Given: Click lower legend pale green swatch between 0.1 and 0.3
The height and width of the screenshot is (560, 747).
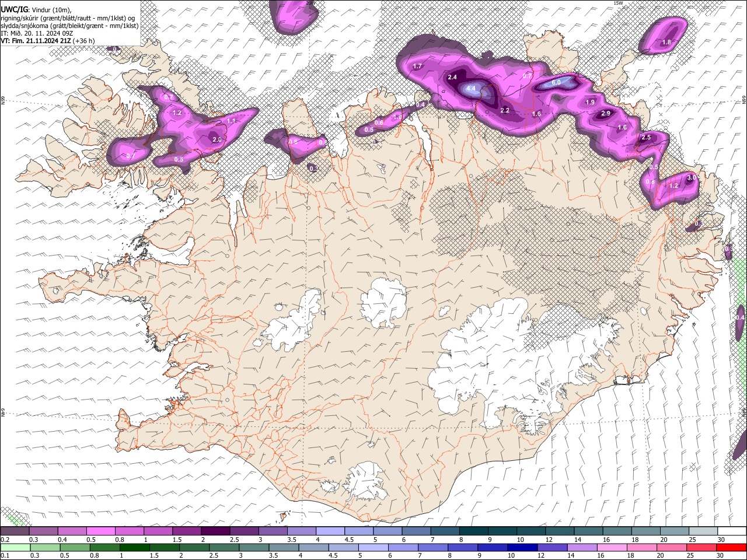Looking at the screenshot, I should tap(16, 547).
